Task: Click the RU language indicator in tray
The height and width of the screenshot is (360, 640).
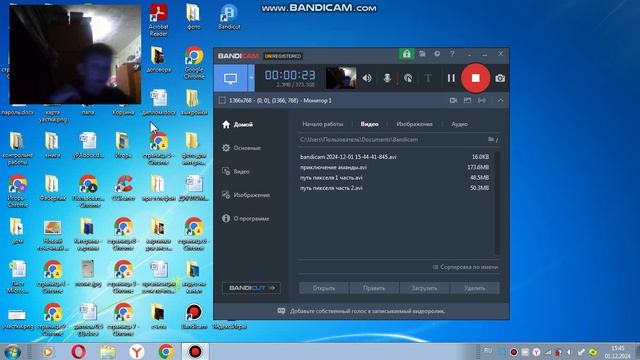Action: pos(488,351)
